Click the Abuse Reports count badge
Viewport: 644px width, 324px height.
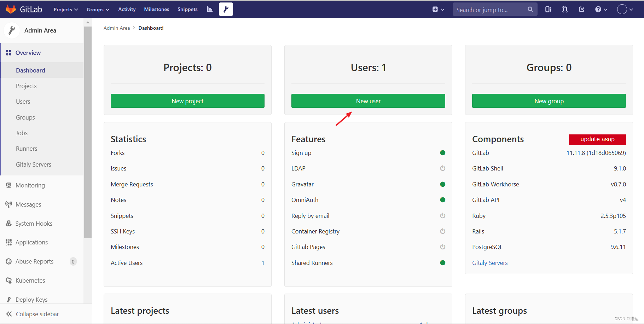[73, 262]
